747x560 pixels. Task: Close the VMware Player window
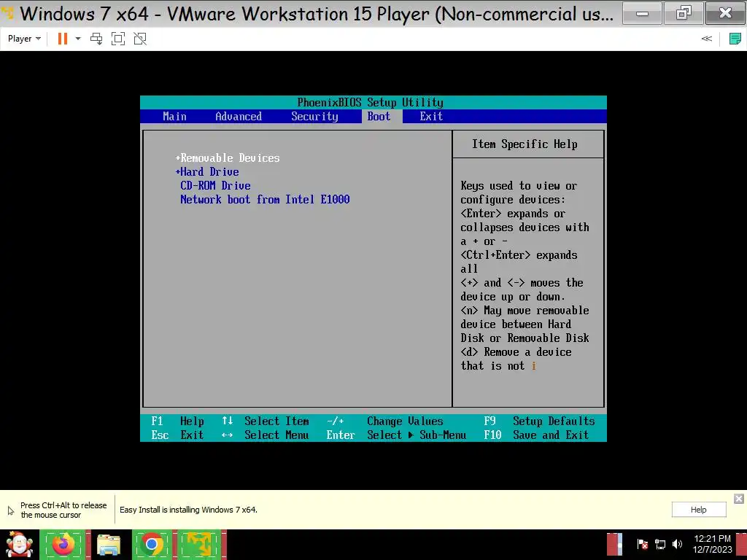click(x=725, y=13)
